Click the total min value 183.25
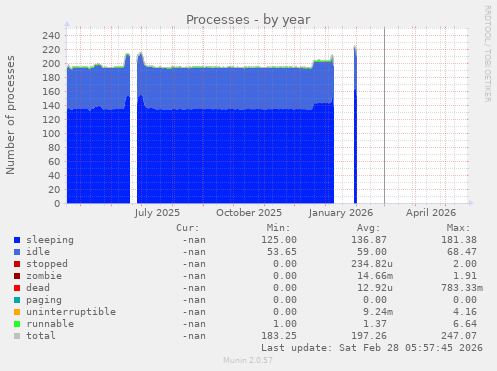Image resolution: width=497 pixels, height=371 pixels. 279,336
